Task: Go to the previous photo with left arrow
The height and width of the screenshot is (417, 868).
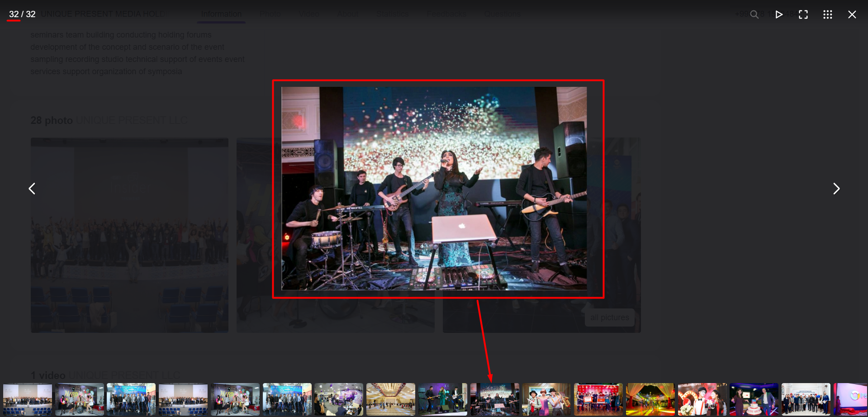Action: 32,189
